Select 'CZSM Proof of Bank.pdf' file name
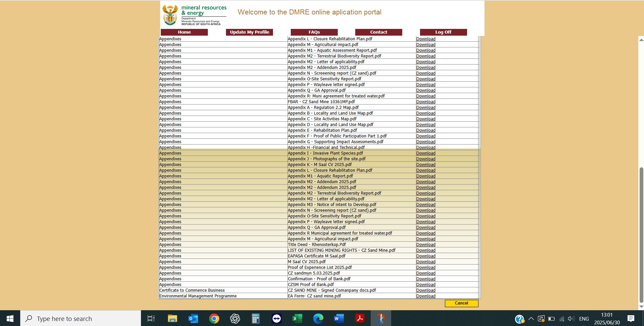Image resolution: width=644 pixels, height=326 pixels. tap(311, 284)
